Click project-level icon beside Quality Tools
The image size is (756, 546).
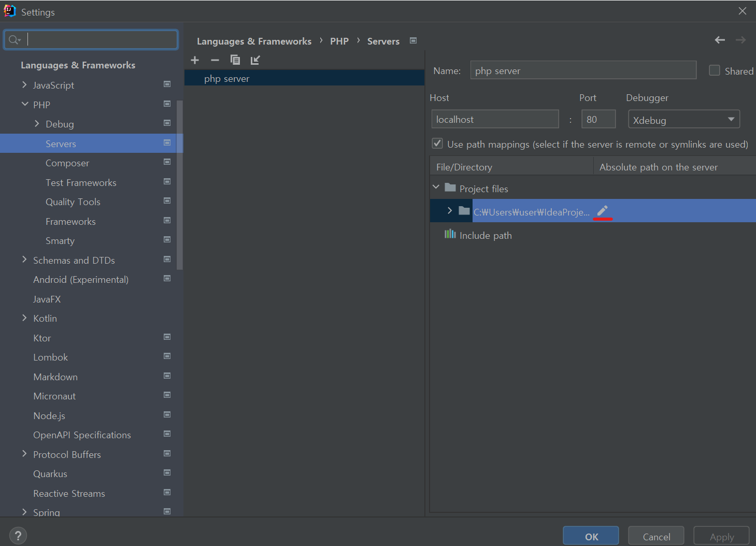(x=167, y=200)
